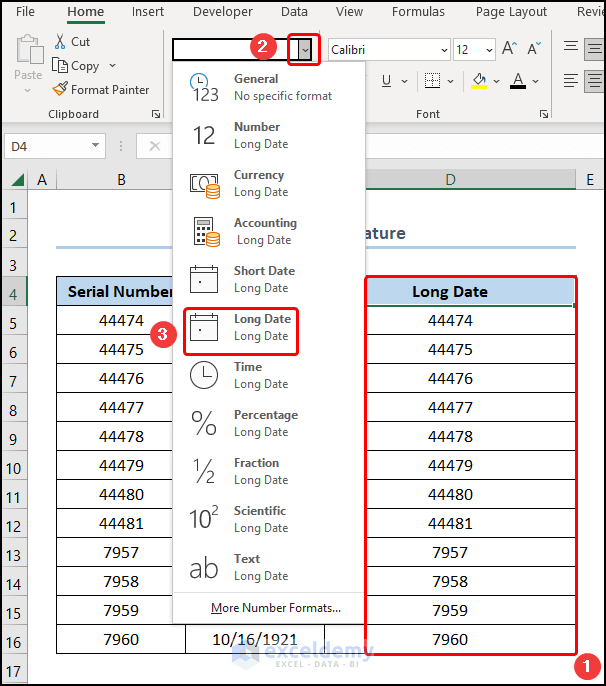Open the Clipboard dialog launcher
This screenshot has width=606, height=686.
[156, 114]
